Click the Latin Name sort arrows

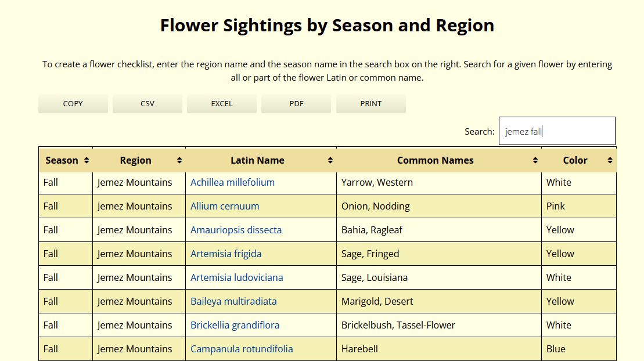pos(330,161)
